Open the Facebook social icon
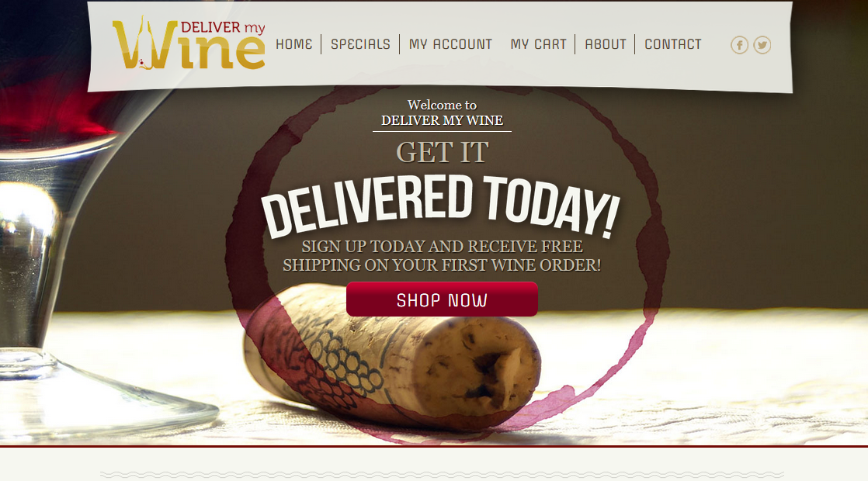Viewport: 868px width, 481px height. pos(739,45)
